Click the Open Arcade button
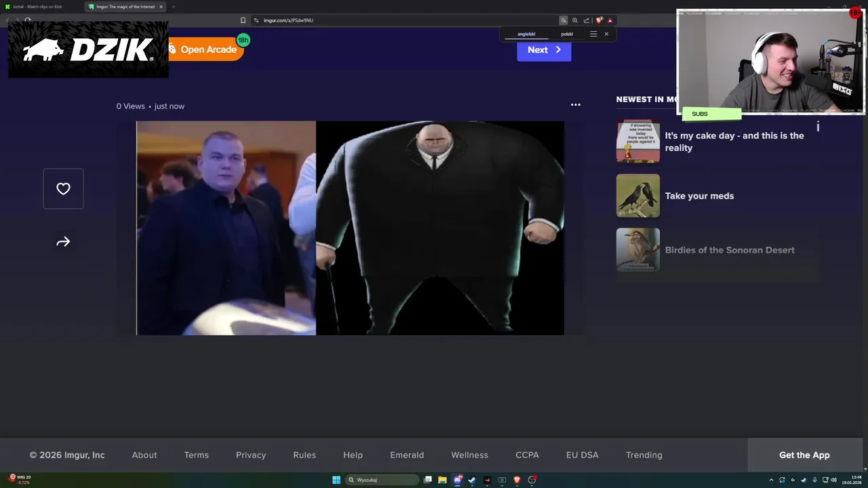This screenshot has width=868, height=488. [x=206, y=49]
